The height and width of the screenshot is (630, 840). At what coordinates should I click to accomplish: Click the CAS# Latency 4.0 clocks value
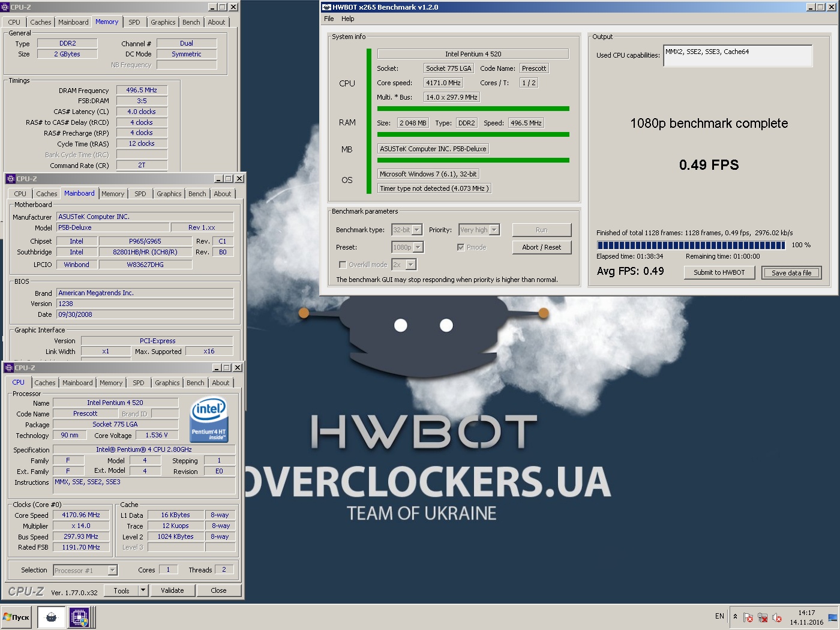click(142, 112)
